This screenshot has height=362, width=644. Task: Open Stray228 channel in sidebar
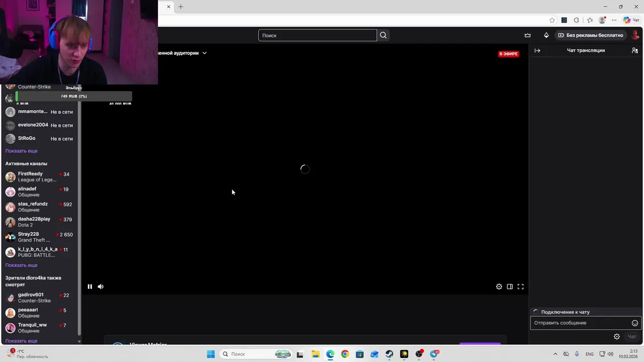[39, 237]
